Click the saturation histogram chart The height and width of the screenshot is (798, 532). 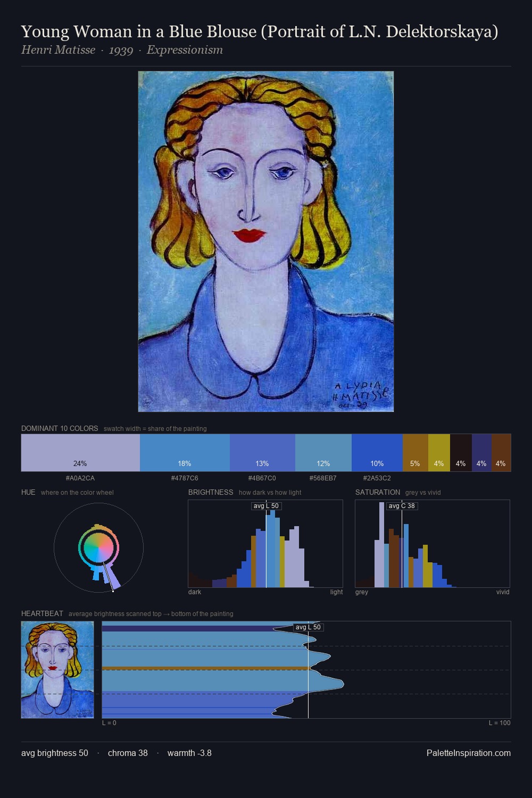[433, 544]
